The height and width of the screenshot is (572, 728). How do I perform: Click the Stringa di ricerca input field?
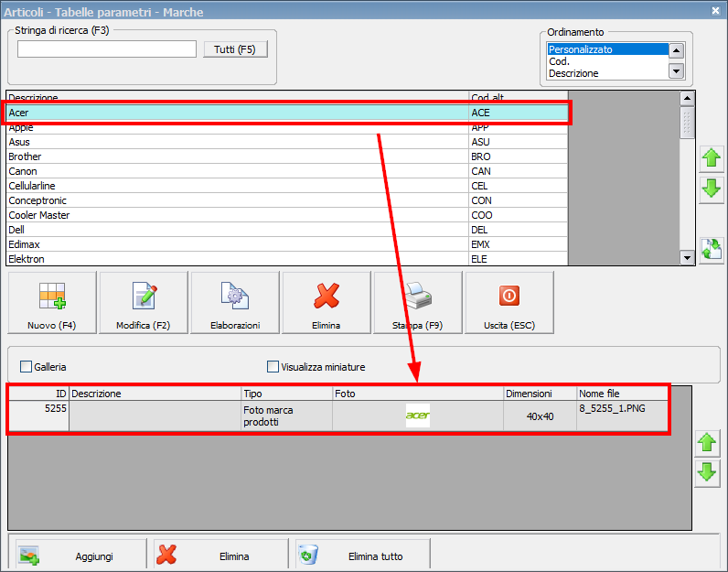[x=107, y=49]
